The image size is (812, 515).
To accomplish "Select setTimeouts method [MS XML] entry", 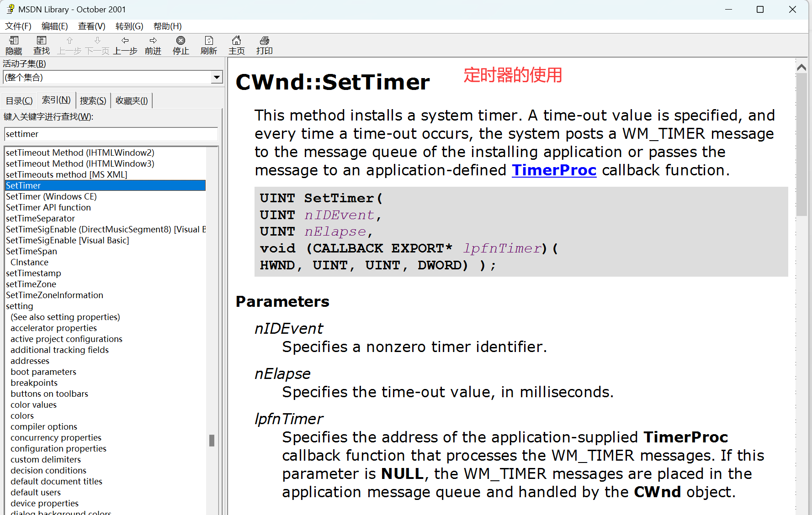I will coord(66,174).
